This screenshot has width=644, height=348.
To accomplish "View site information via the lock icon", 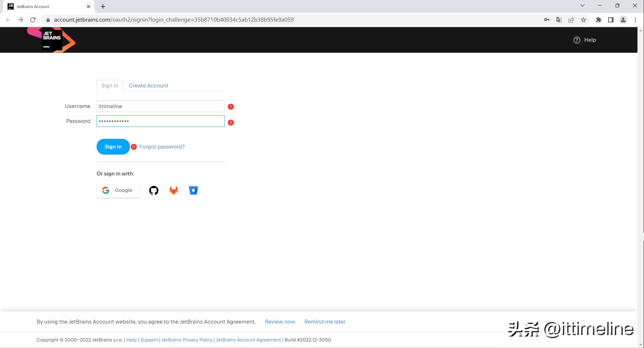I will [x=48, y=20].
